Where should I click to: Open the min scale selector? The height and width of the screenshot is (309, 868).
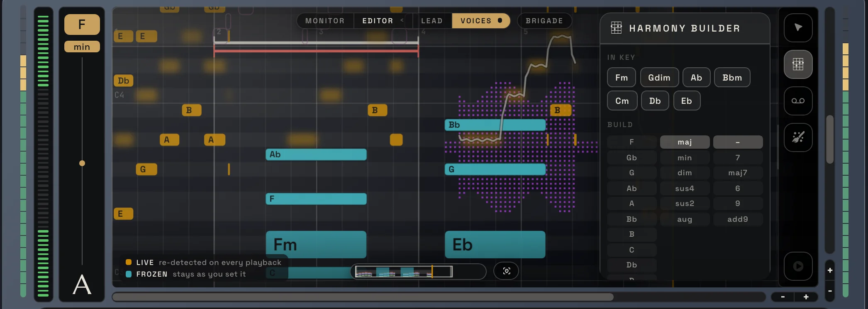(82, 47)
